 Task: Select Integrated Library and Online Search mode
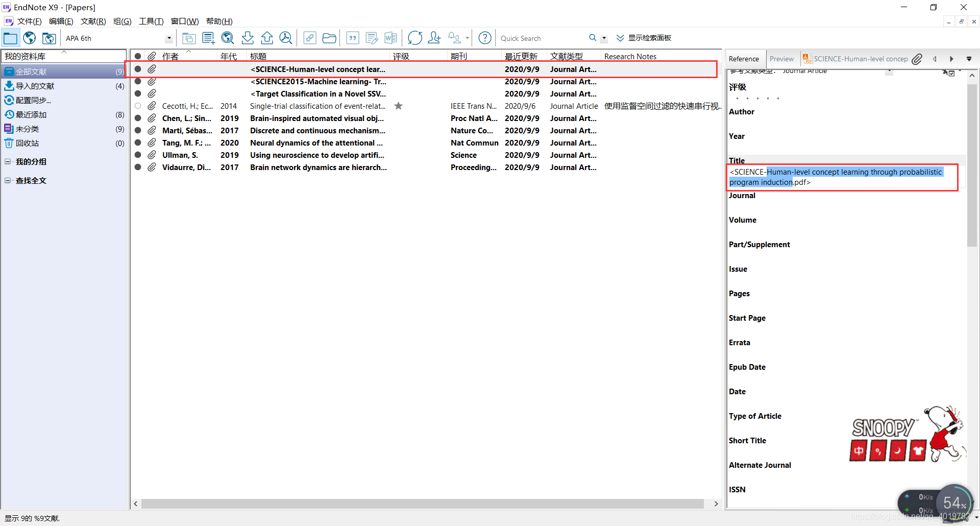(49, 38)
